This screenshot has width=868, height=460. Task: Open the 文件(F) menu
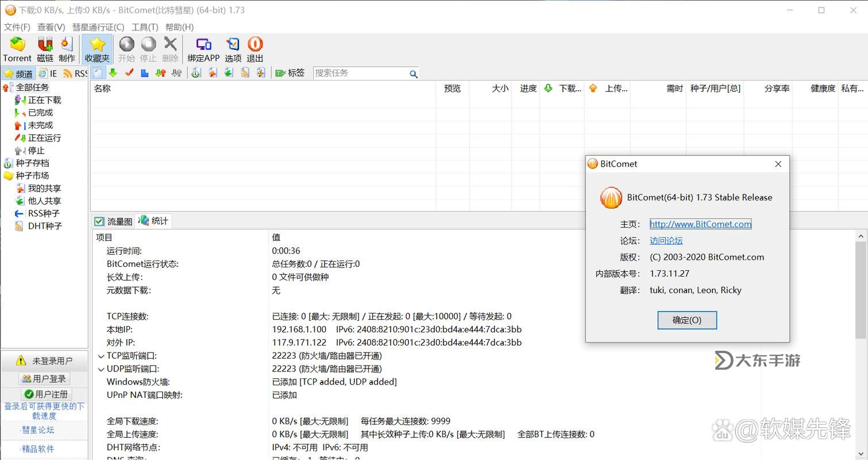[17, 27]
